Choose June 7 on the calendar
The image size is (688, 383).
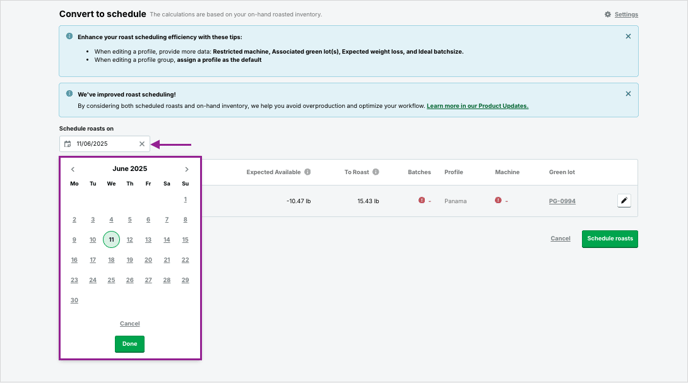point(167,220)
